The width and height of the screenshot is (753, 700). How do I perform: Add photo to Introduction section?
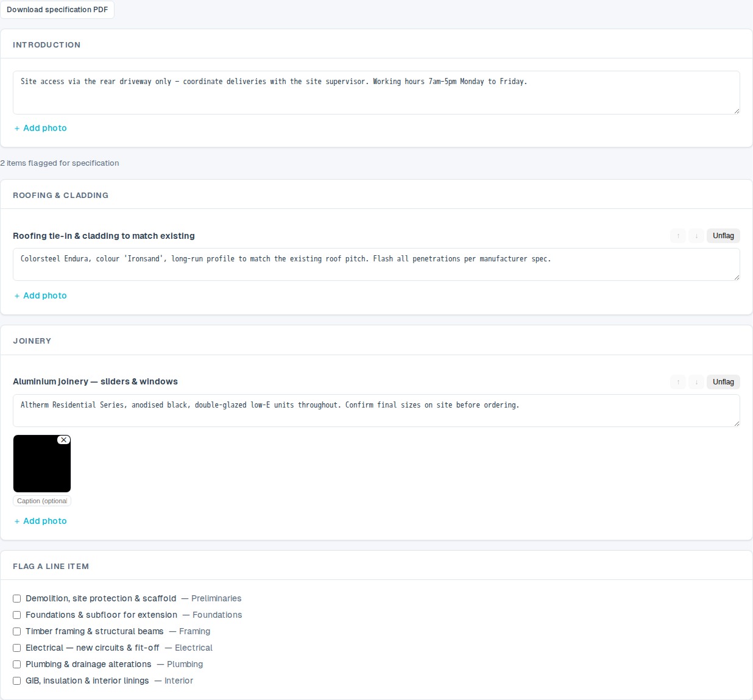pos(40,128)
